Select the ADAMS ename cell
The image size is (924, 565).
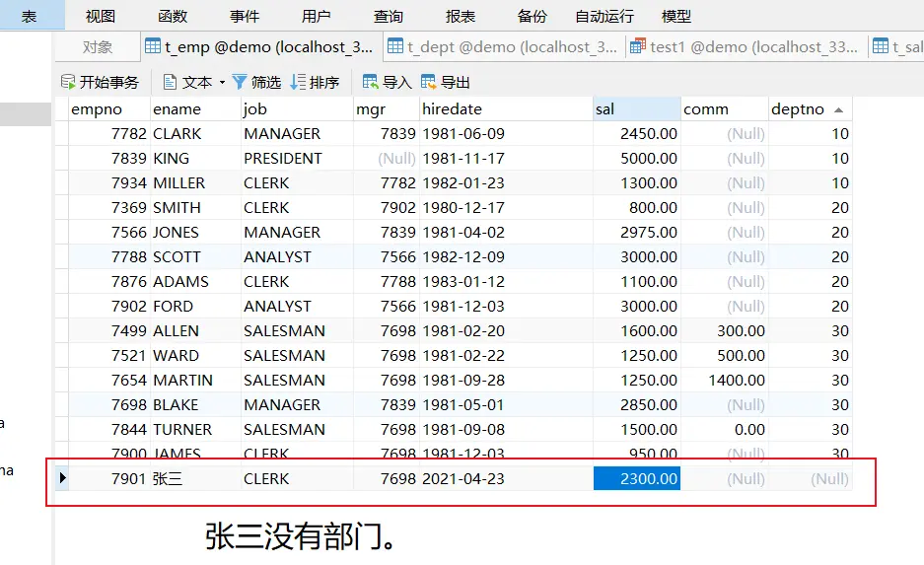click(x=195, y=282)
